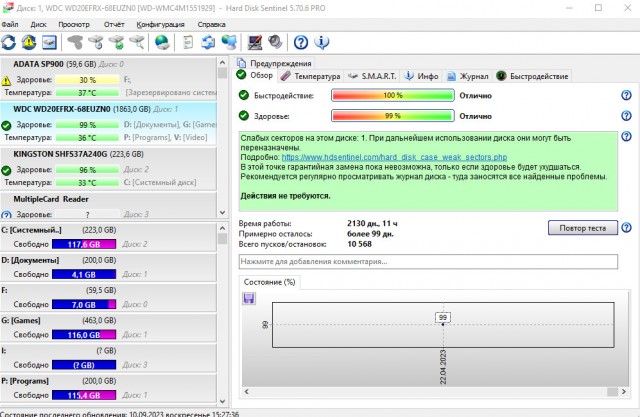Open the hdsentinel.com weak sectors link
Viewport: 640px width, 417px height.
[x=394, y=157]
